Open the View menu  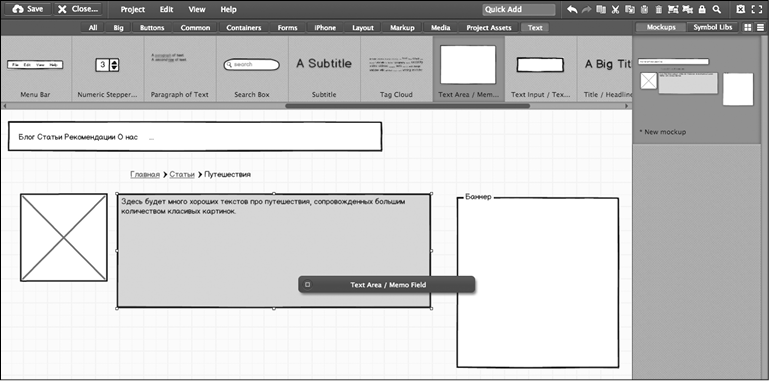(197, 9)
